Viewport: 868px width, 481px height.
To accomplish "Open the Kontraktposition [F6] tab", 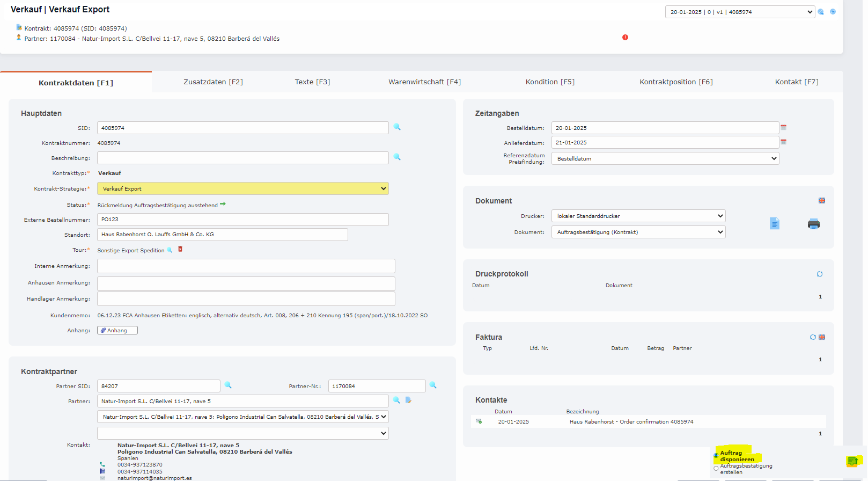I will click(x=676, y=82).
